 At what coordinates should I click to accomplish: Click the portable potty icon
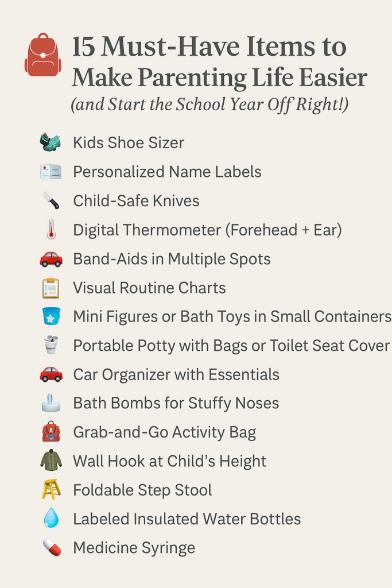coord(51,346)
